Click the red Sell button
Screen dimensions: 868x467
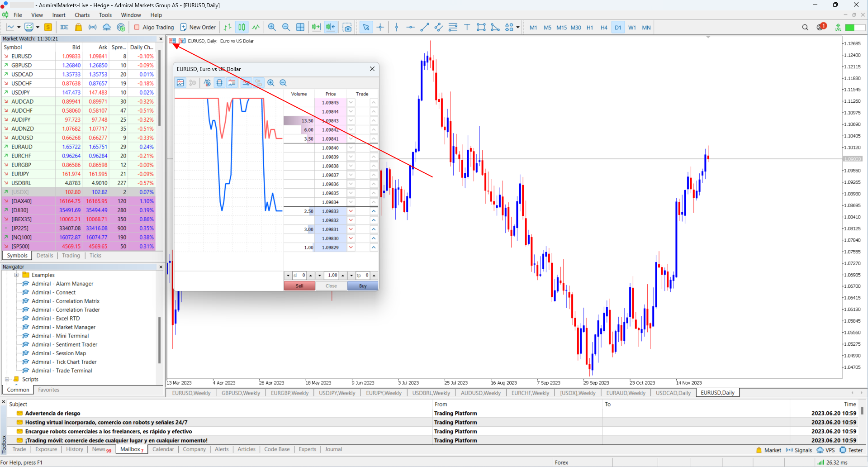pos(299,286)
